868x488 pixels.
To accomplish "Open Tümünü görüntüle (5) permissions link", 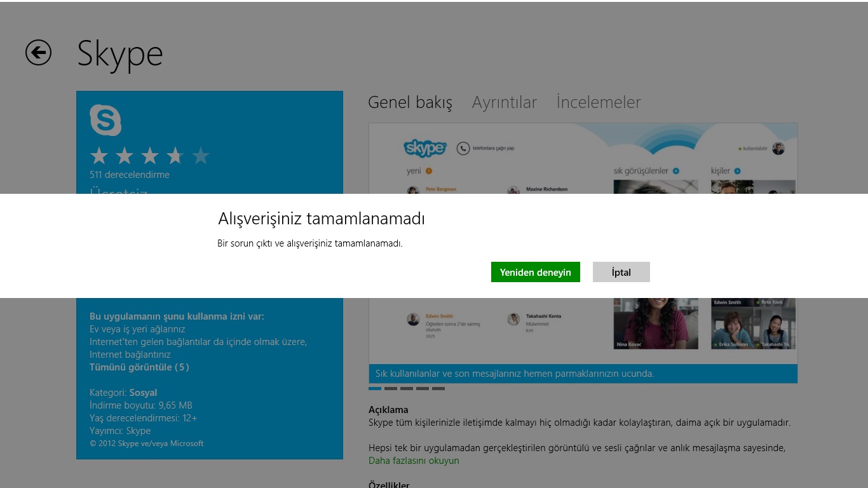I will (x=139, y=367).
